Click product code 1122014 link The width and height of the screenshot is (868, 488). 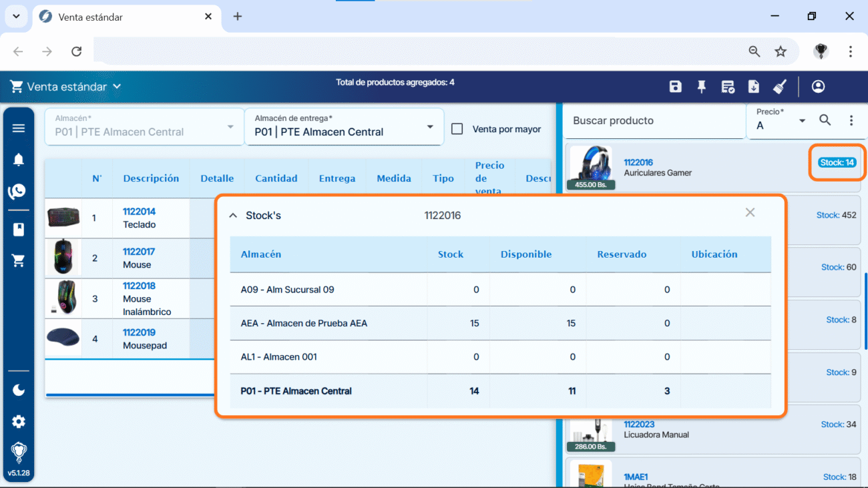coord(139,212)
